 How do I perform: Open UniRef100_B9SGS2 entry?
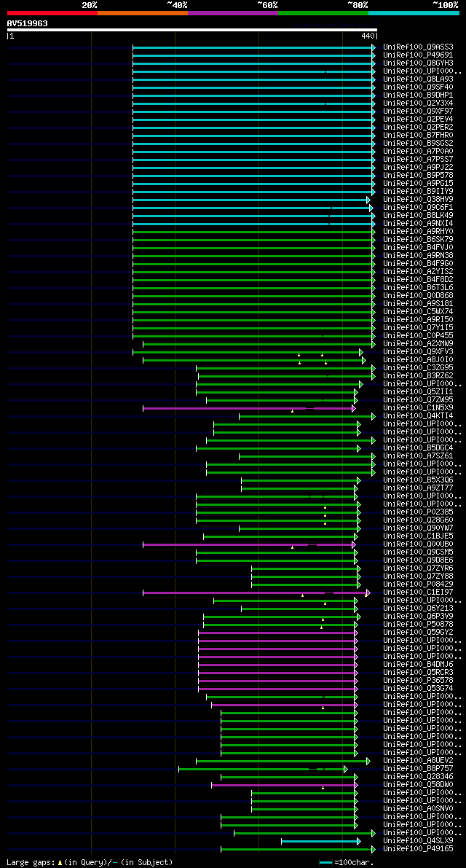pyautogui.click(x=418, y=144)
